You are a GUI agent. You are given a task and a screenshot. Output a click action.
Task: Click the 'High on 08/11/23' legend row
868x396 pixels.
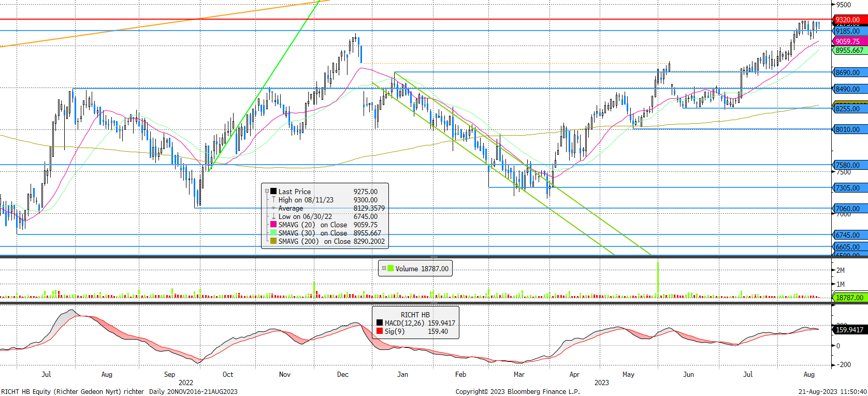click(x=325, y=199)
